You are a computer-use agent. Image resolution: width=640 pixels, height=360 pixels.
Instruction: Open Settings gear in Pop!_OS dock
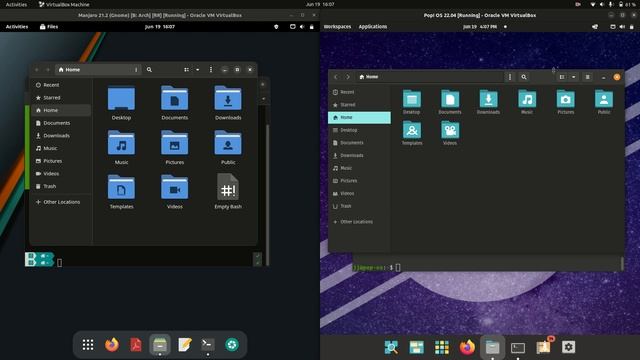tap(568, 347)
